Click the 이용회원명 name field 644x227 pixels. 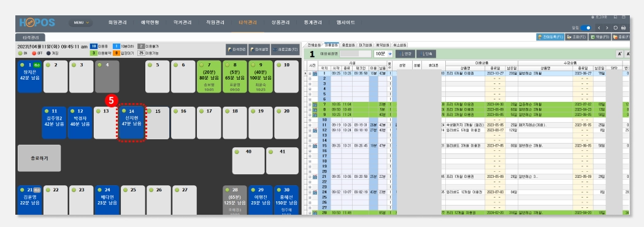click(x=355, y=54)
